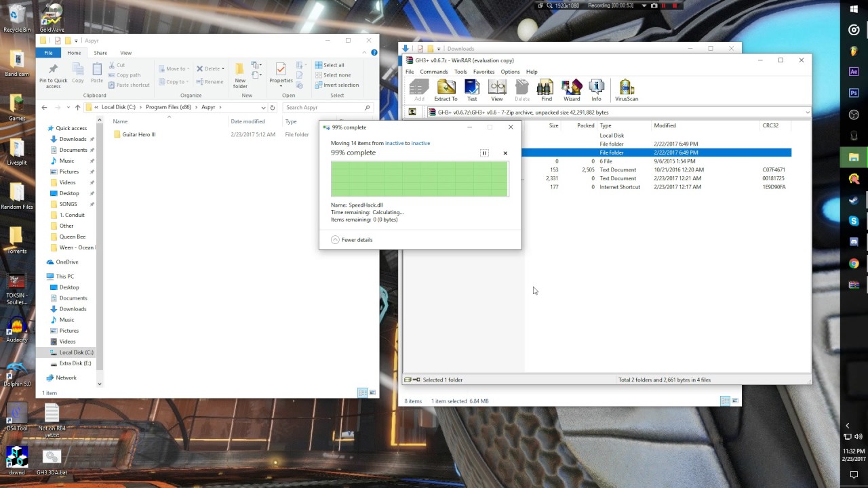The height and width of the screenshot is (488, 868).
Task: Open the Info tool in WinRAR
Action: (596, 90)
